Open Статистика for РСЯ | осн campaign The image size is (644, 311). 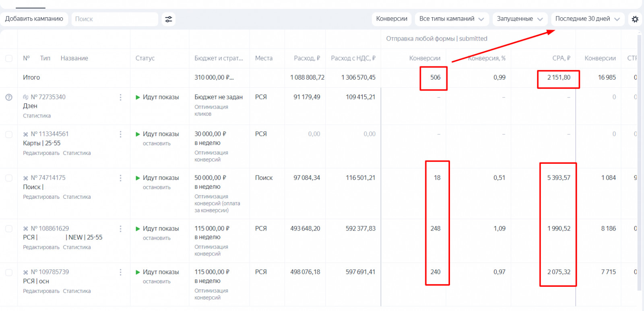pyautogui.click(x=77, y=291)
